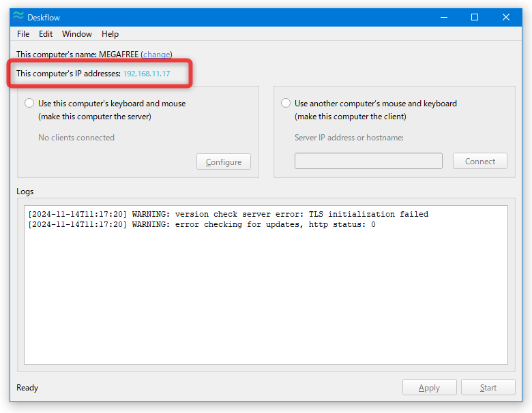The width and height of the screenshot is (532, 413).
Task: Click the Configure server button
Action: 224,162
